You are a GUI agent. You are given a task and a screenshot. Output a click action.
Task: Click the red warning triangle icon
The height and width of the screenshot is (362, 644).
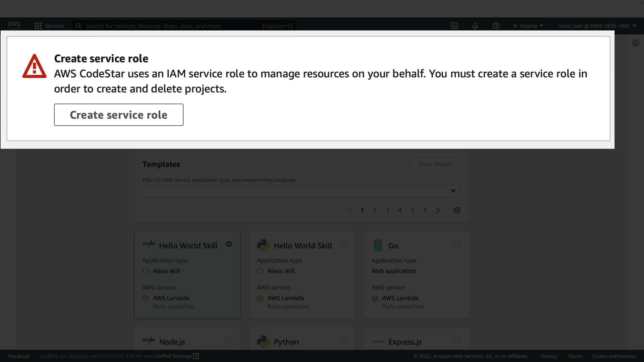click(x=34, y=66)
